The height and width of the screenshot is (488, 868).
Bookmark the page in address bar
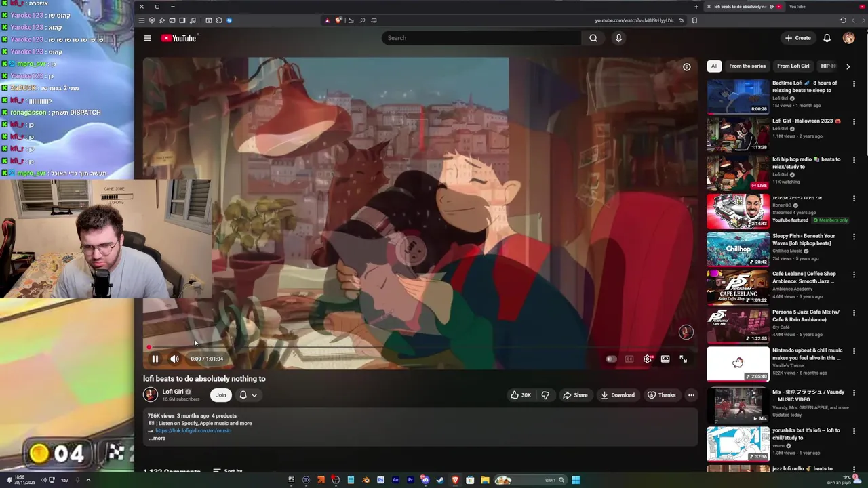pyautogui.click(x=694, y=20)
